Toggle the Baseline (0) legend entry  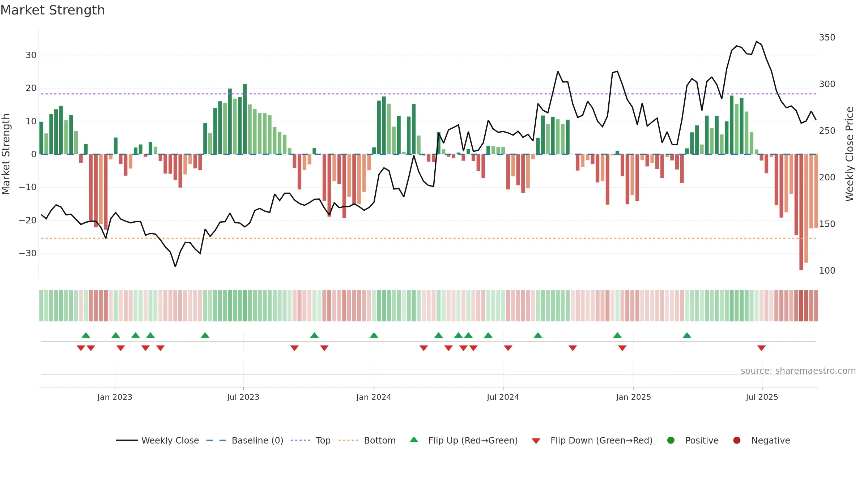click(x=244, y=440)
